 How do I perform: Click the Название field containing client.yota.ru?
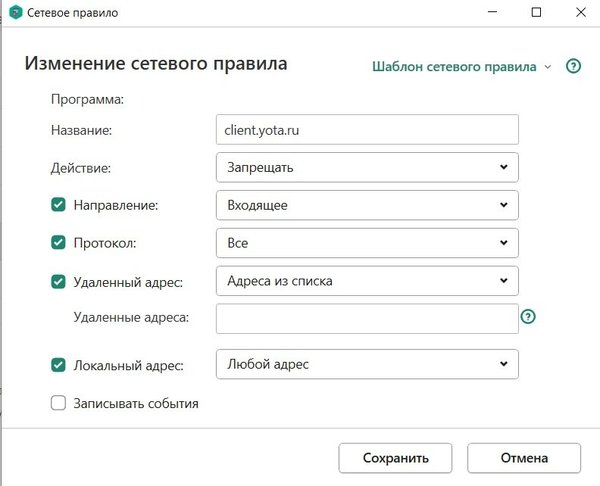[x=367, y=130]
